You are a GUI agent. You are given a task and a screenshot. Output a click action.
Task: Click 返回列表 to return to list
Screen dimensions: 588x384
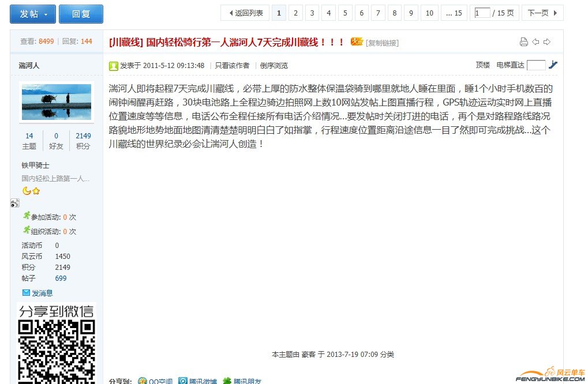[x=245, y=13]
